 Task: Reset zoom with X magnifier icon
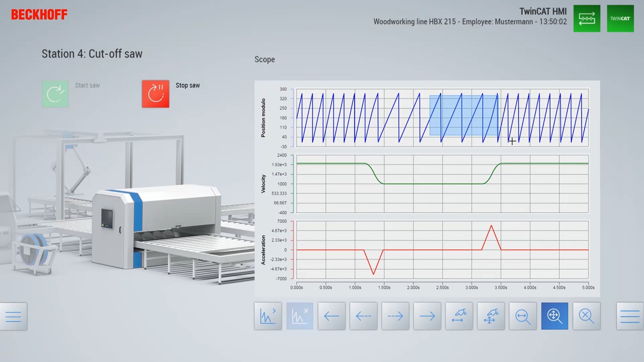tap(586, 316)
